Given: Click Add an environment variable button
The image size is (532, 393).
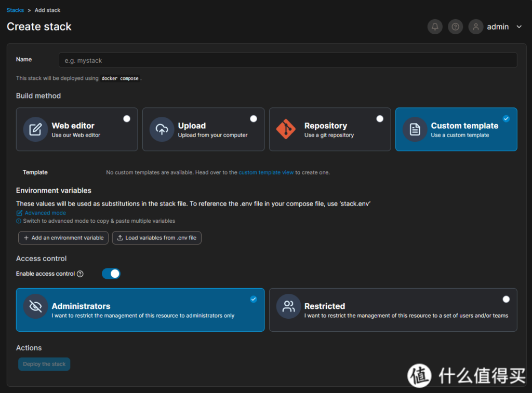Looking at the screenshot, I should 63,238.
